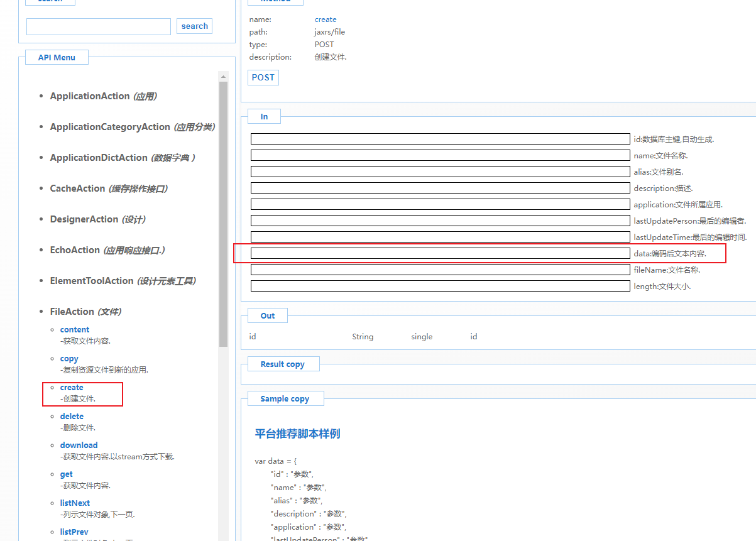Open the download API link

pyautogui.click(x=79, y=445)
